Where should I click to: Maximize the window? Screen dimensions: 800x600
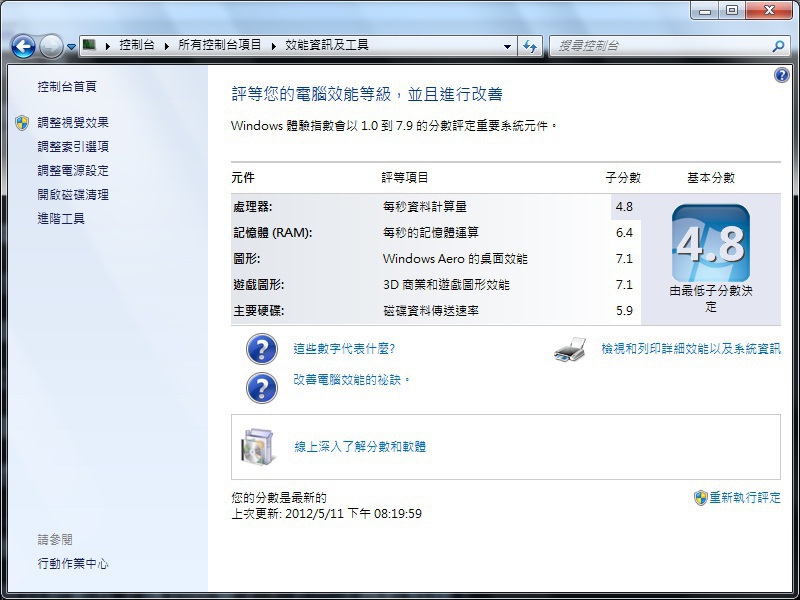pyautogui.click(x=732, y=10)
